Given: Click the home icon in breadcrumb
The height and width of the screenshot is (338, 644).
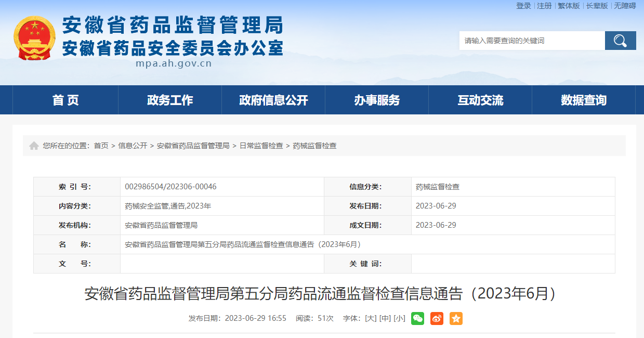Looking at the screenshot, I should pyautogui.click(x=34, y=146).
